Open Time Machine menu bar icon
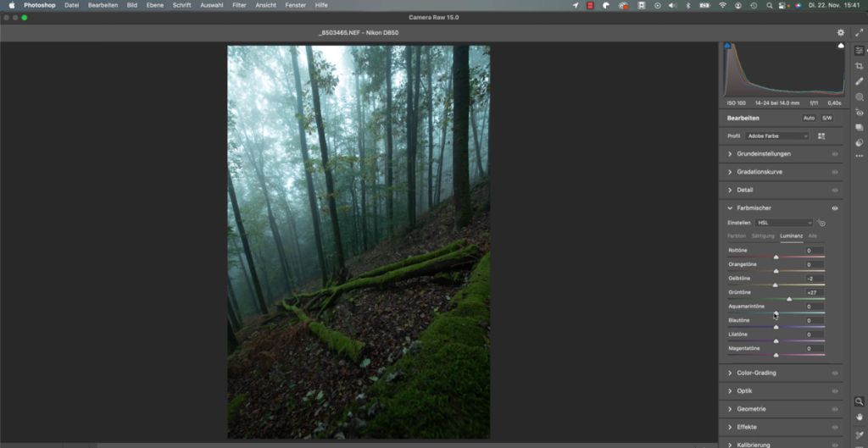868x448 pixels. 754,5
